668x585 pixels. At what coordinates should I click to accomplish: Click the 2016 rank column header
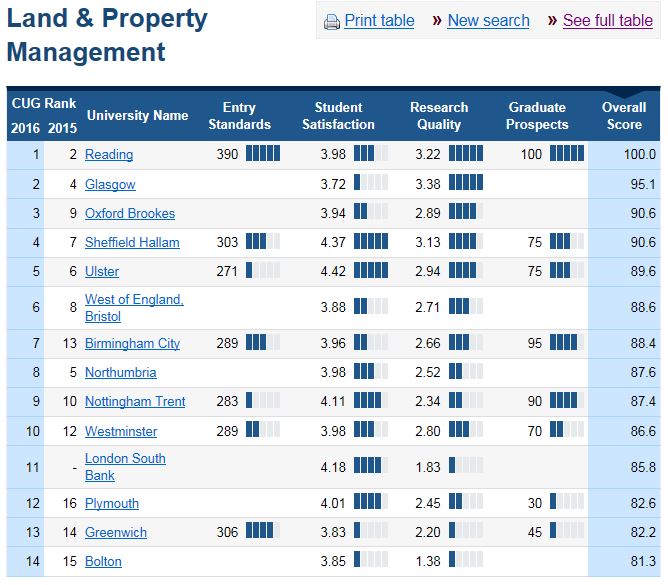(x=25, y=128)
